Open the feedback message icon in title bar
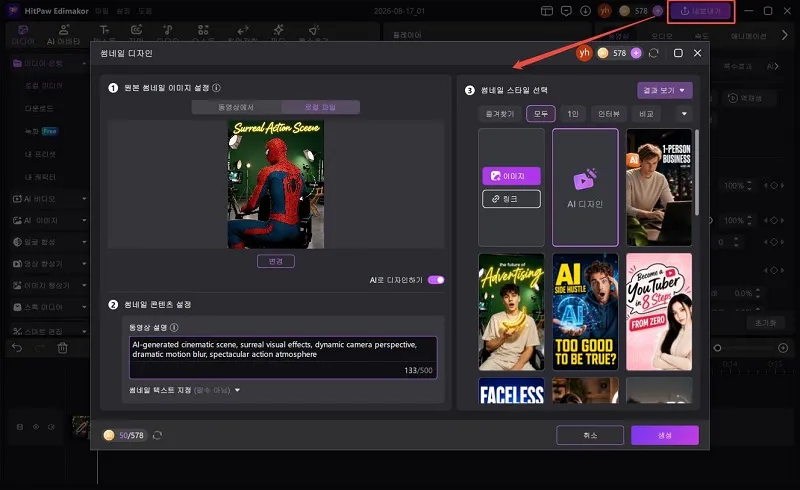 point(566,11)
